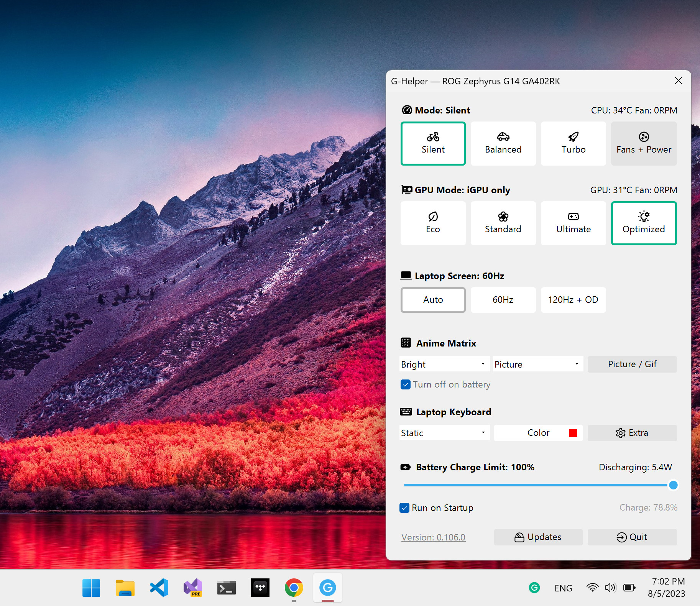Set GPU mode to Eco
The image size is (700, 606).
click(x=433, y=223)
